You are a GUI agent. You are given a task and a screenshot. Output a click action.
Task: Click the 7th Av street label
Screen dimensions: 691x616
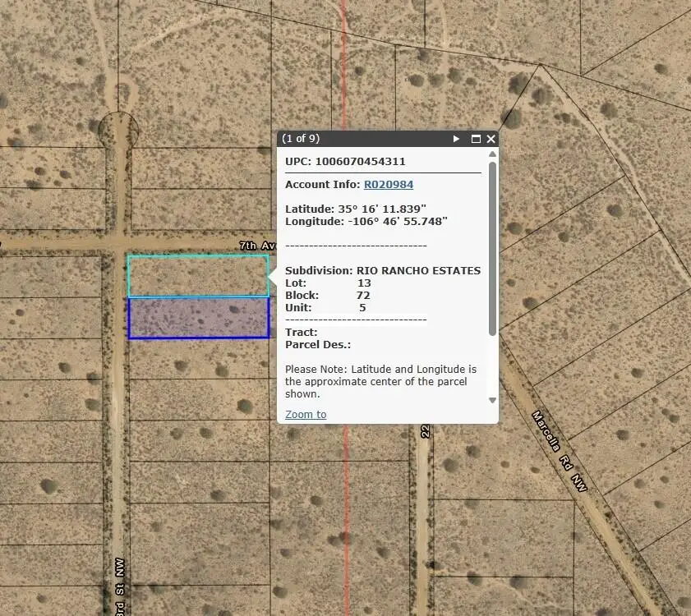pos(255,245)
